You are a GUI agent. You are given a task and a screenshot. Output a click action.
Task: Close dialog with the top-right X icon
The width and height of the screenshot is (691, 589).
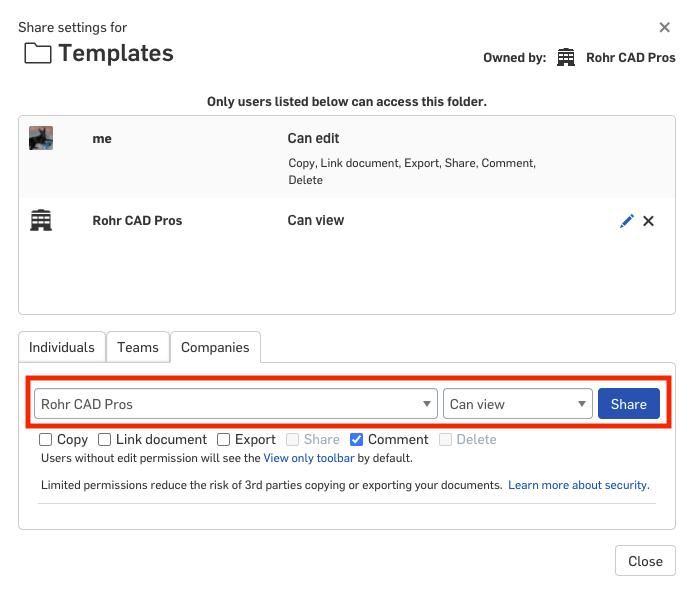[665, 28]
